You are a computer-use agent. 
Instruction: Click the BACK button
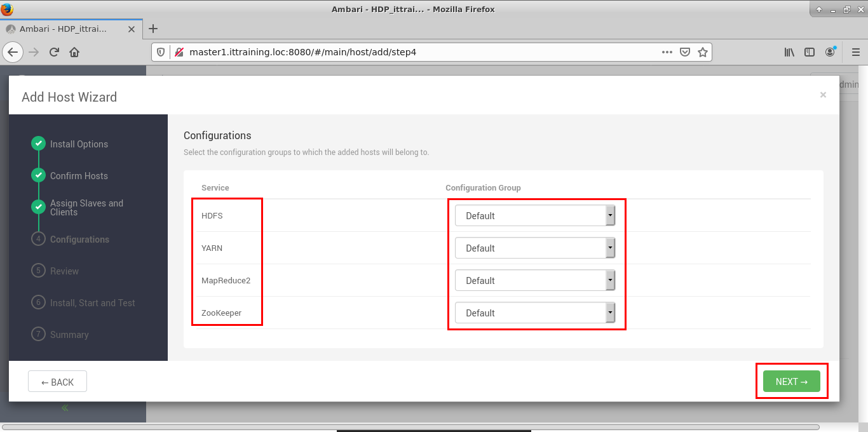(x=57, y=382)
